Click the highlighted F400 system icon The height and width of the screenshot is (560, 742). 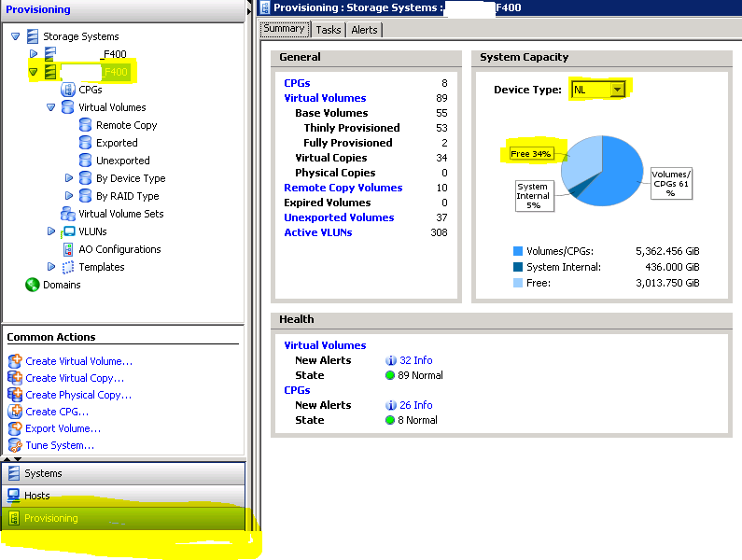coord(50,72)
